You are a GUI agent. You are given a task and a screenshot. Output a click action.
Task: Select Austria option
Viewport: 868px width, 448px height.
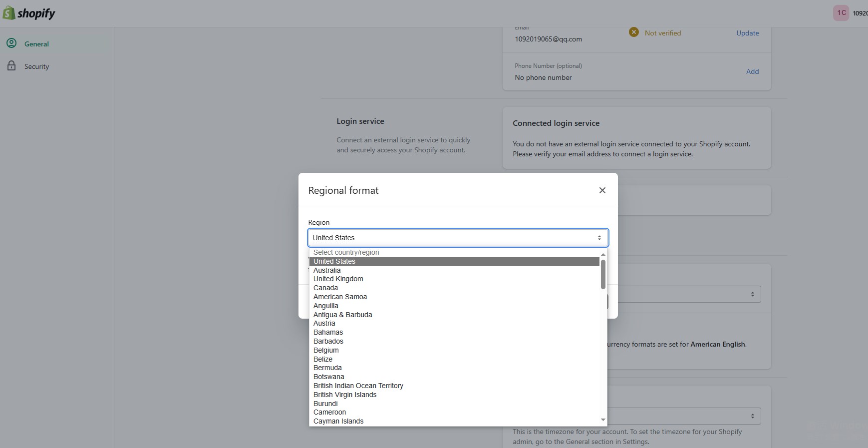point(454,323)
